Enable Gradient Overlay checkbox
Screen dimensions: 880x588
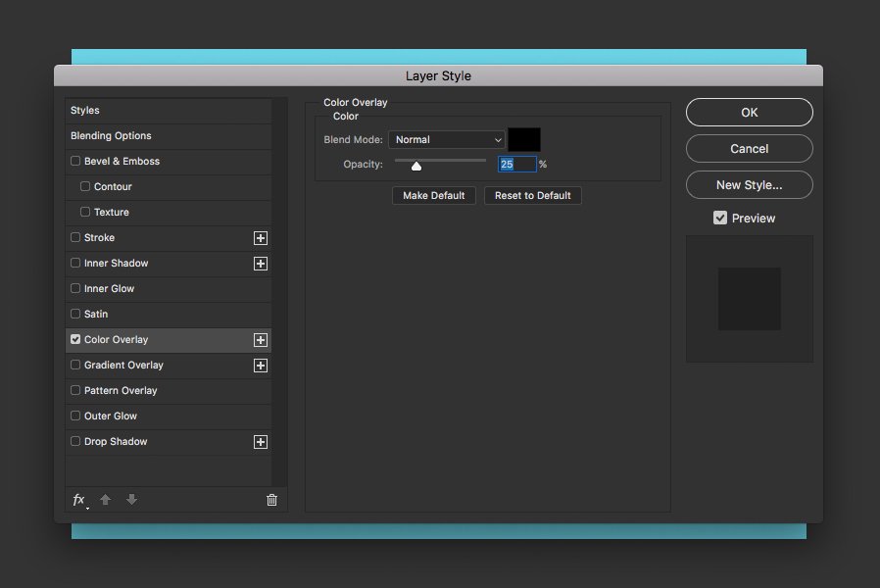point(75,365)
